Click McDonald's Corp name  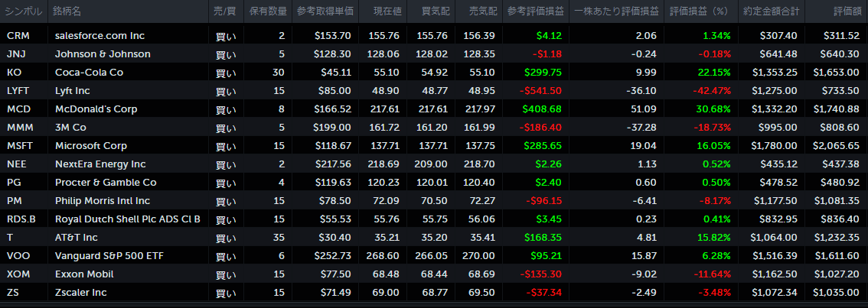pos(96,109)
